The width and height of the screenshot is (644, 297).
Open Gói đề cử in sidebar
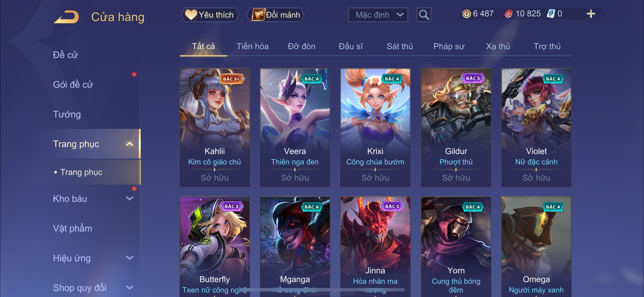click(73, 85)
